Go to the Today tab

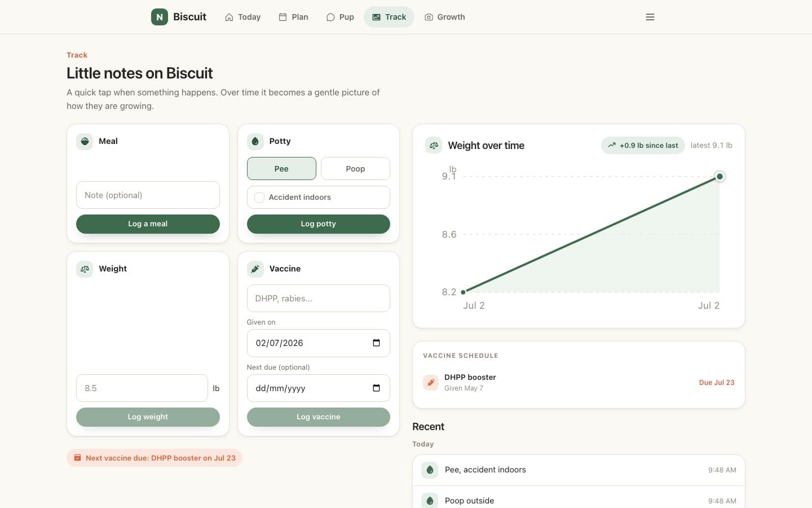242,17
